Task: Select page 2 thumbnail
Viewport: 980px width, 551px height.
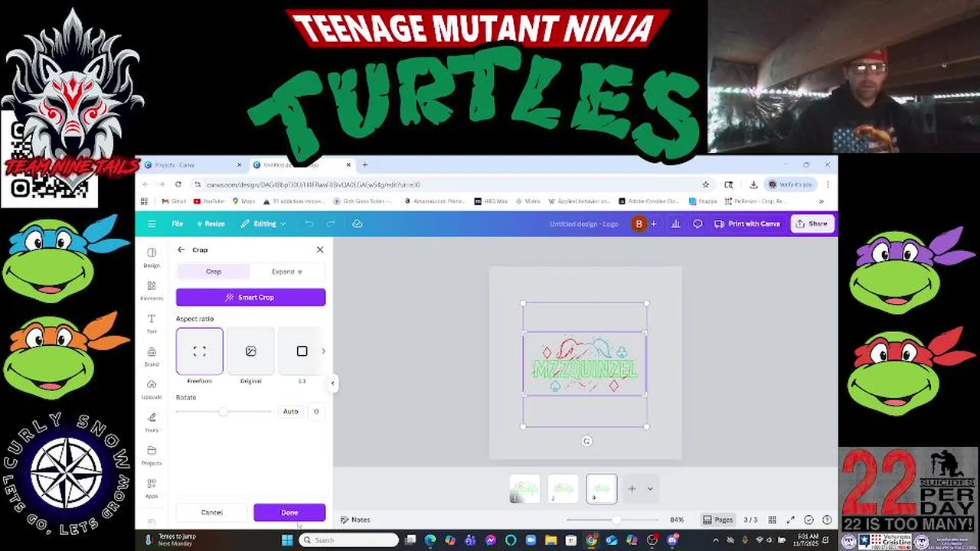Action: pos(563,489)
